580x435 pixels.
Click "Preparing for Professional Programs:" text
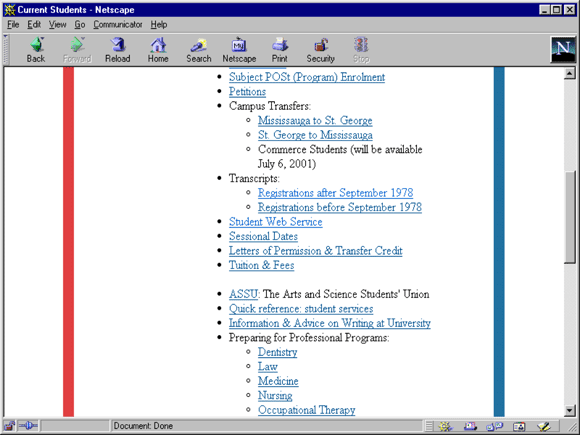309,338
